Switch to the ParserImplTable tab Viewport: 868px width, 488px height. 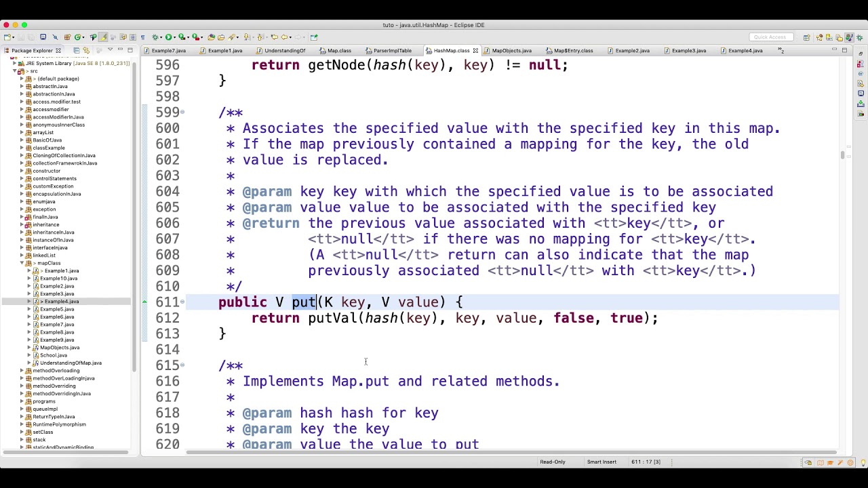coord(392,50)
